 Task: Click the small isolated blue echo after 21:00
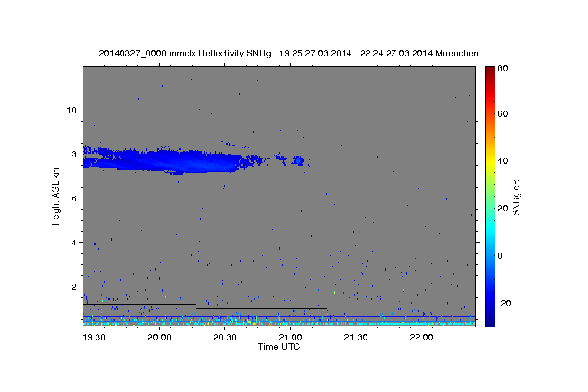pos(298,161)
